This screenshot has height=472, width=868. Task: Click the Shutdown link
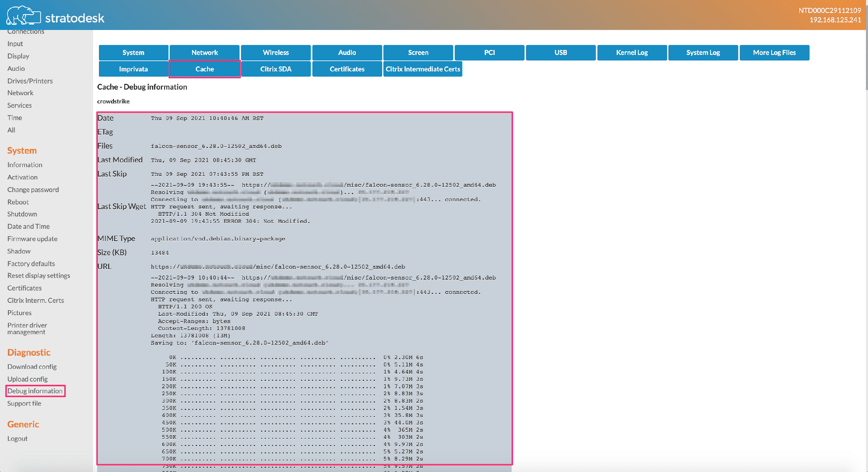click(x=22, y=214)
